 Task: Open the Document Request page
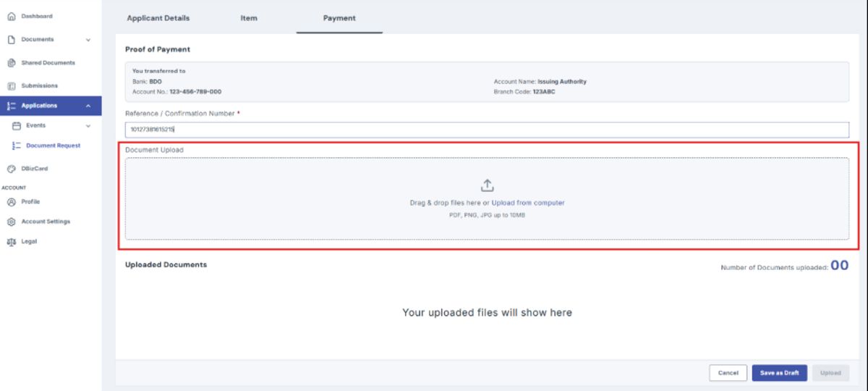pyautogui.click(x=53, y=146)
